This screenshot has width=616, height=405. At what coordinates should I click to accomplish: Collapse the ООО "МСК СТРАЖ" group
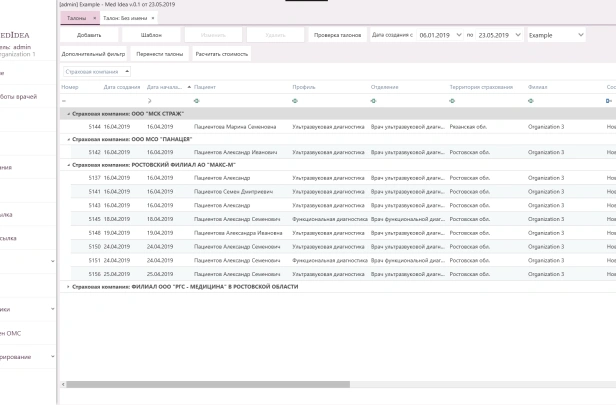click(67, 114)
